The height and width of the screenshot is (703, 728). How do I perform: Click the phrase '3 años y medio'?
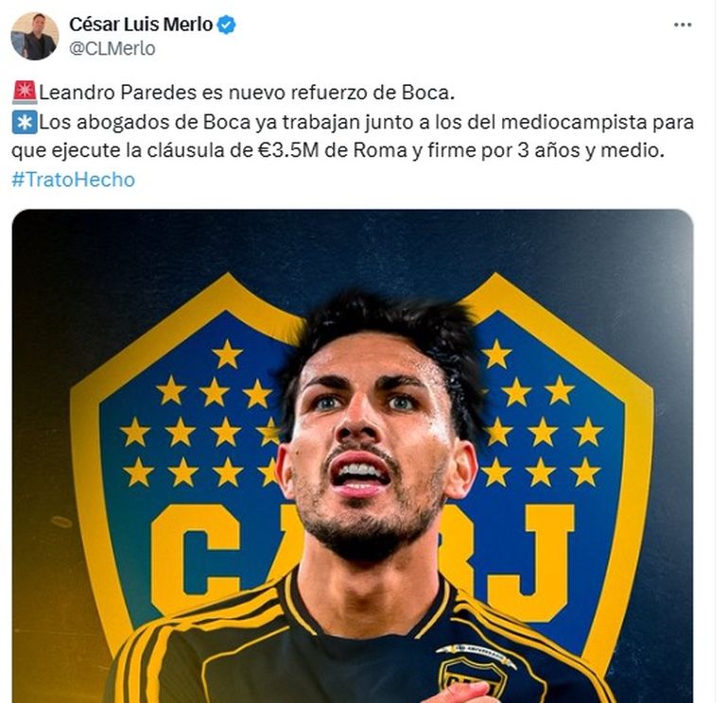coord(589,150)
